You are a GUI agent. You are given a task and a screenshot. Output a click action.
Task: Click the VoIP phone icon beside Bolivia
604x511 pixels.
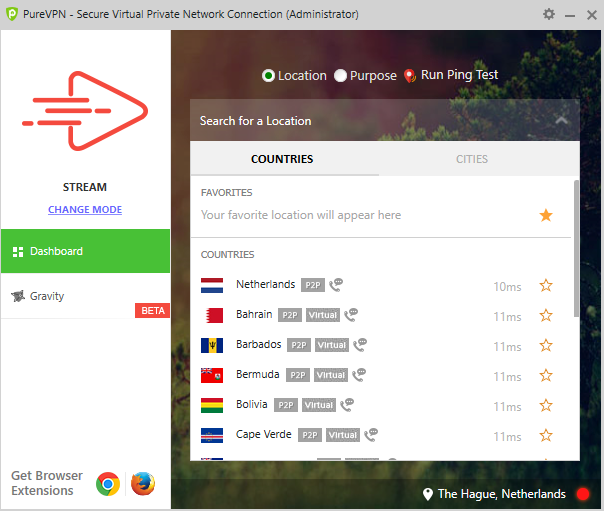coord(347,405)
